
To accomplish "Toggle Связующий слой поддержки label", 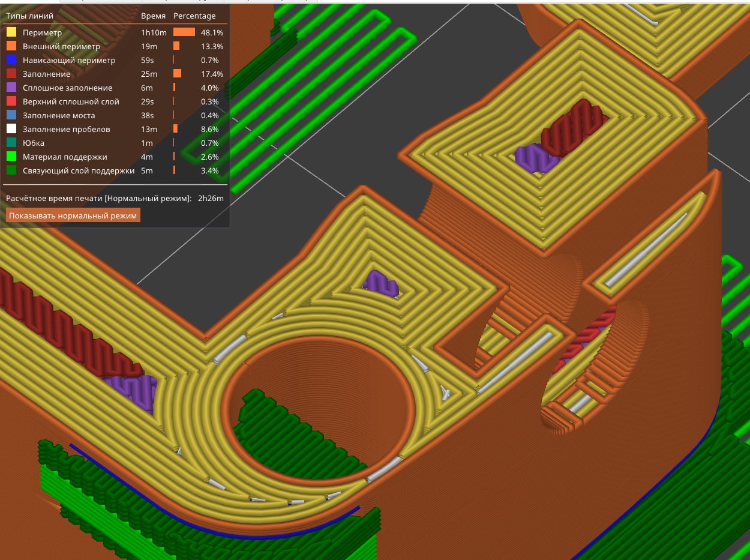I will tap(79, 170).
